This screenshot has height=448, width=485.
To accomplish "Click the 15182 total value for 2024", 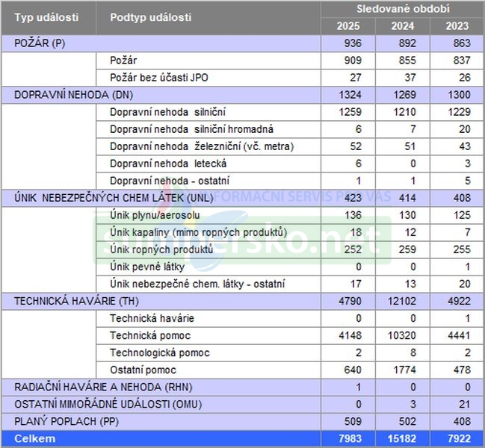I will pos(401,438).
